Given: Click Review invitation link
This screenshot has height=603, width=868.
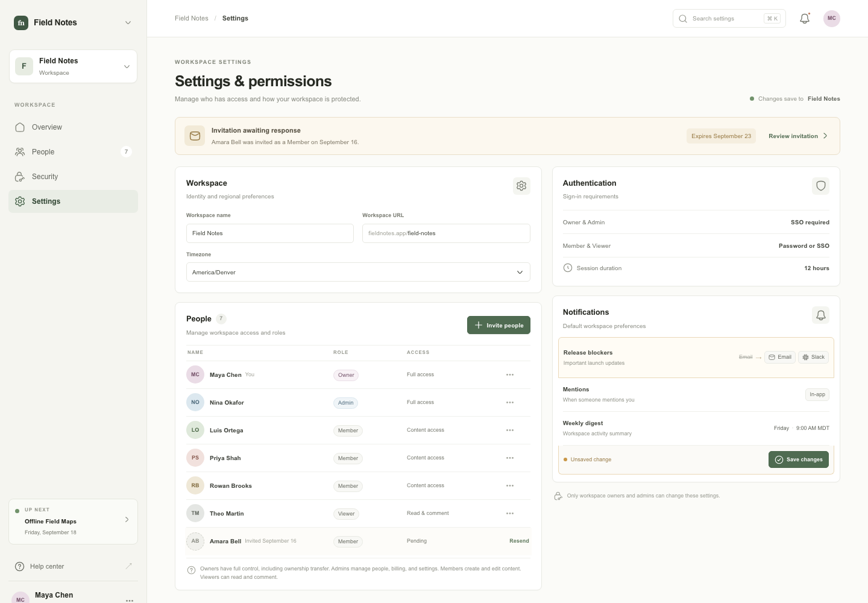Looking at the screenshot, I should point(798,136).
